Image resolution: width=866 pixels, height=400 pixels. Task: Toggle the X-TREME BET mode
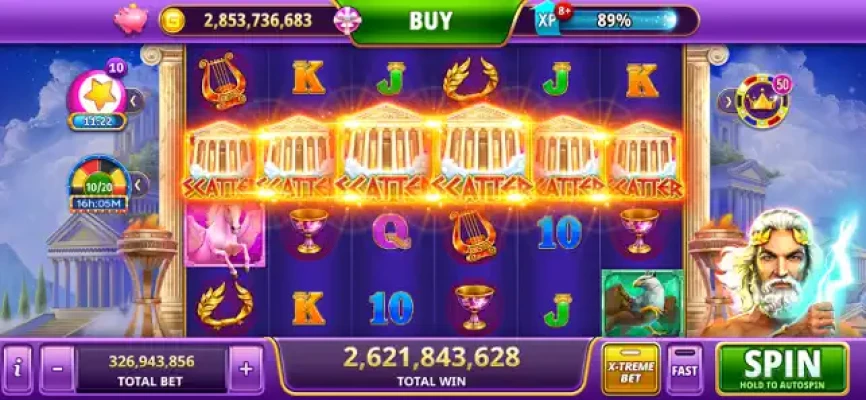click(x=631, y=369)
